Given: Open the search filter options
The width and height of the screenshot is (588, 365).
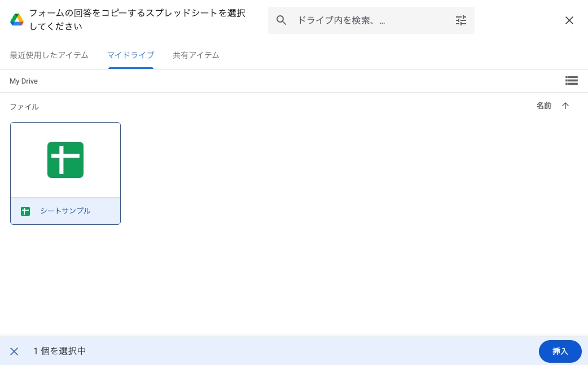Looking at the screenshot, I should click(461, 20).
